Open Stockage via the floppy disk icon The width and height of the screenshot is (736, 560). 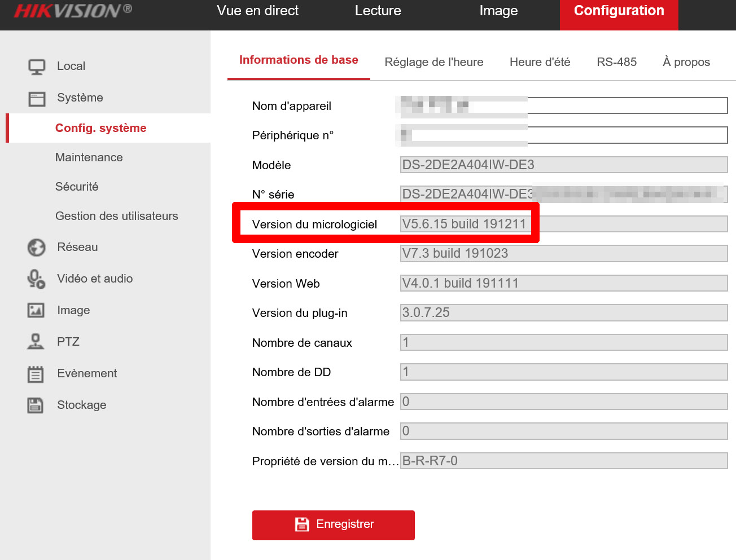click(36, 405)
